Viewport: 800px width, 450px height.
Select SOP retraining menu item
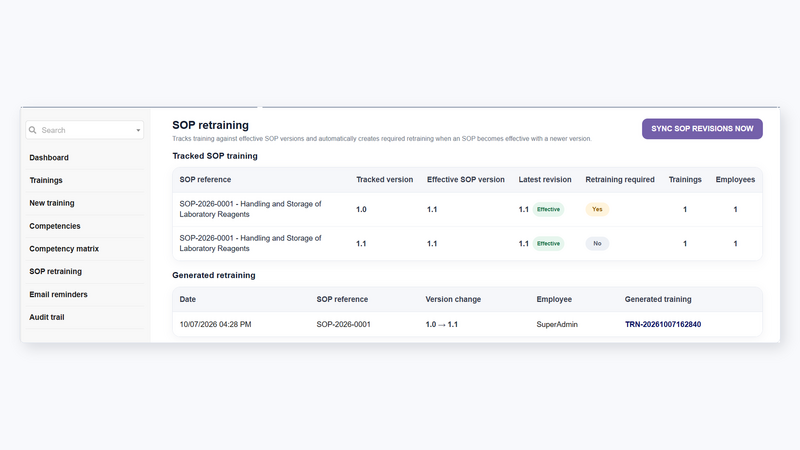click(55, 271)
